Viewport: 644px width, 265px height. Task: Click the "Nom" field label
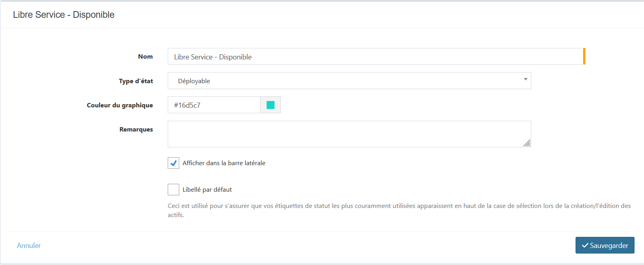tap(145, 57)
